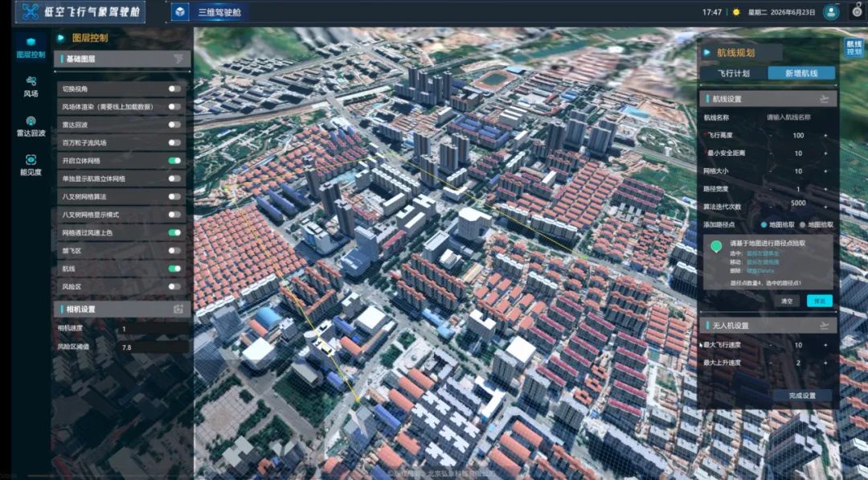Click the 清空 clear button
This screenshot has height=480, width=868.
(x=787, y=302)
